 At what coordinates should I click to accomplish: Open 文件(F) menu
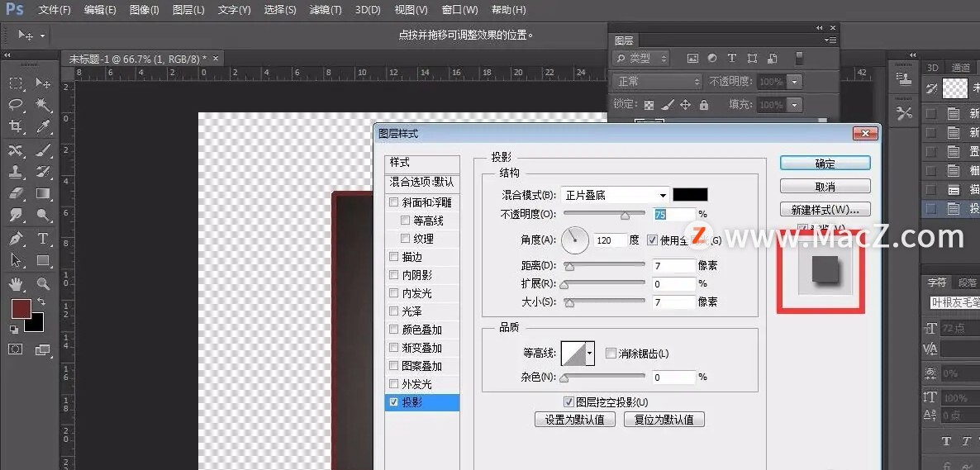point(55,10)
